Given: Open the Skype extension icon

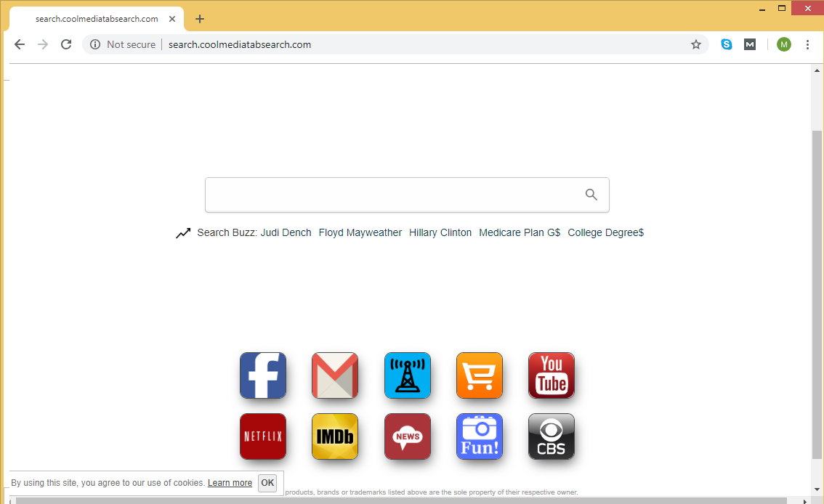Looking at the screenshot, I should [726, 44].
